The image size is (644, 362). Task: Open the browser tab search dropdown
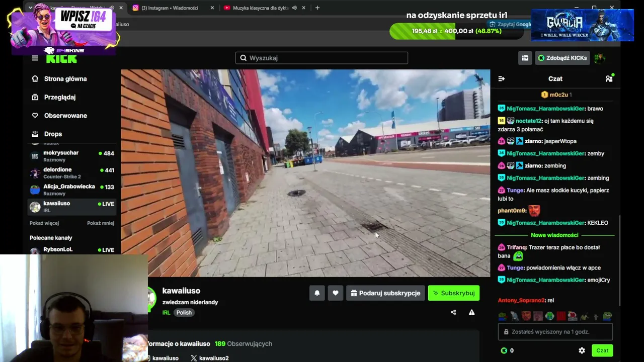(x=30, y=8)
